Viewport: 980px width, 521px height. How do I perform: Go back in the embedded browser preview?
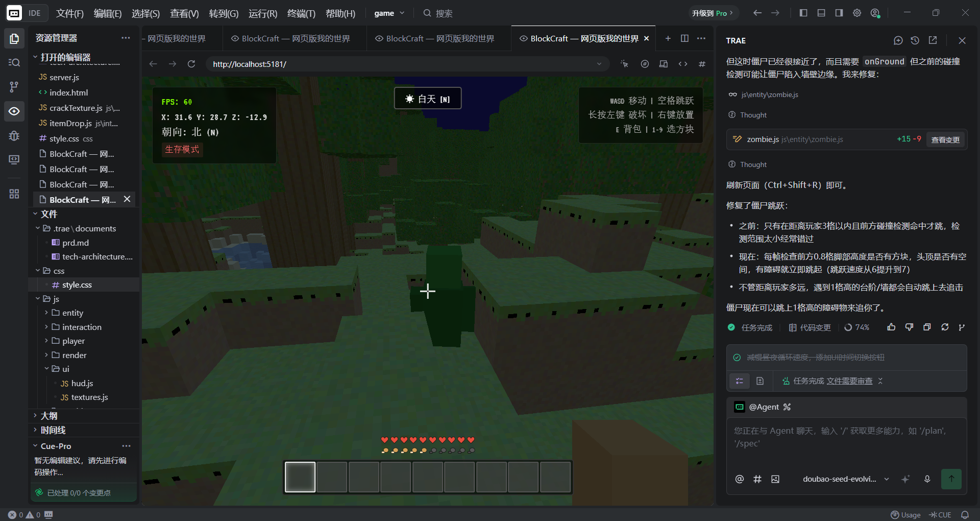[x=153, y=64]
